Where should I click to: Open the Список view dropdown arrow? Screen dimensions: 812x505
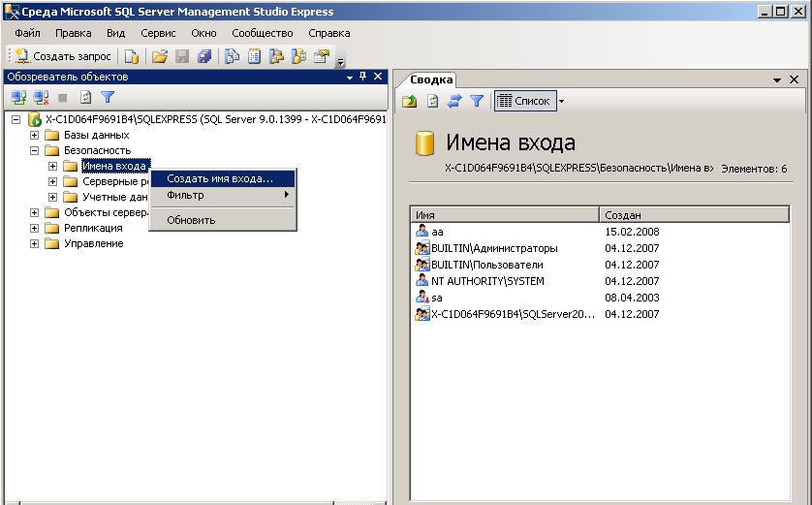(561, 101)
